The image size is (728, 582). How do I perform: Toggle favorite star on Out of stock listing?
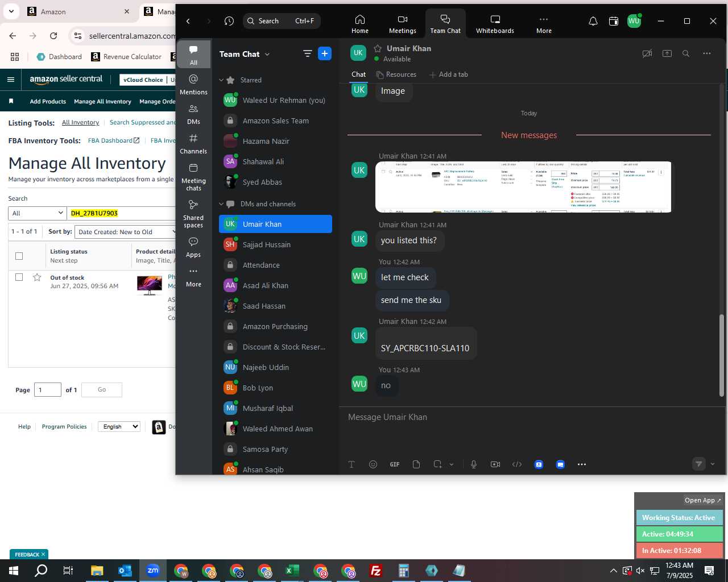coord(37,277)
